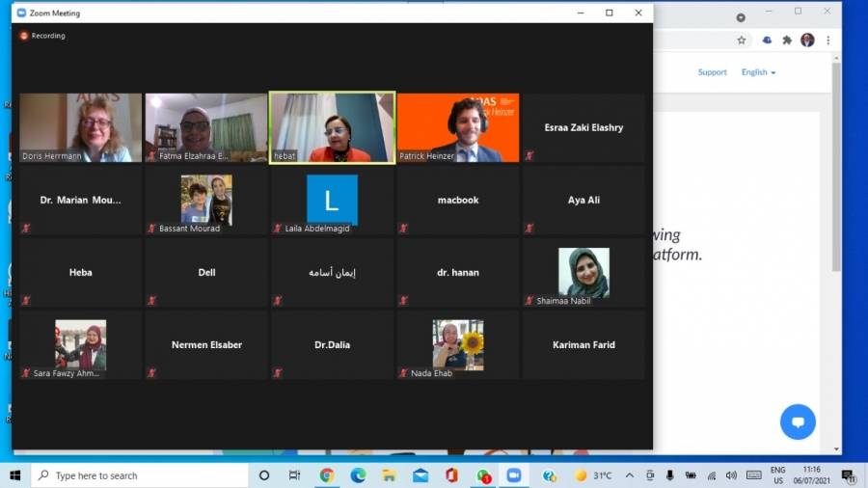This screenshot has height=488, width=868.
Task: Click the Chrome profile avatar
Action: [x=807, y=41]
